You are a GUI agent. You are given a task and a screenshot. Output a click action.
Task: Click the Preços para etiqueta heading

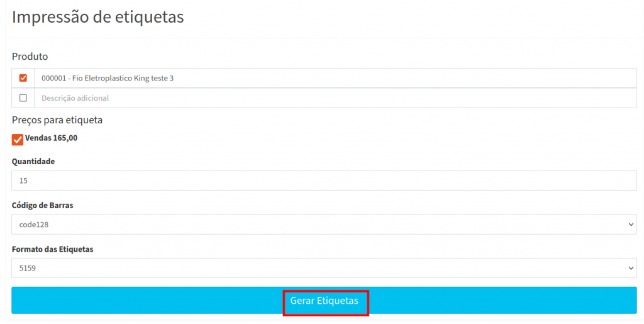[x=57, y=120]
